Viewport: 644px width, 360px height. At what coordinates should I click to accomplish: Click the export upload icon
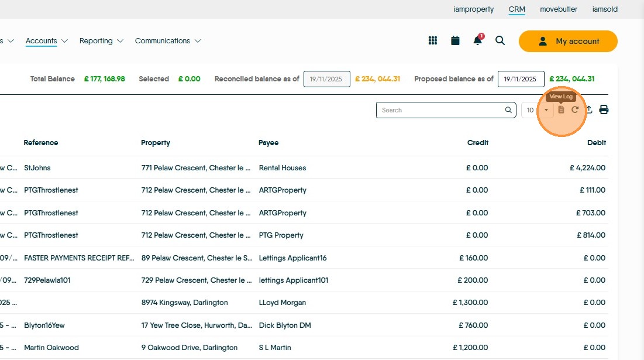coord(589,110)
